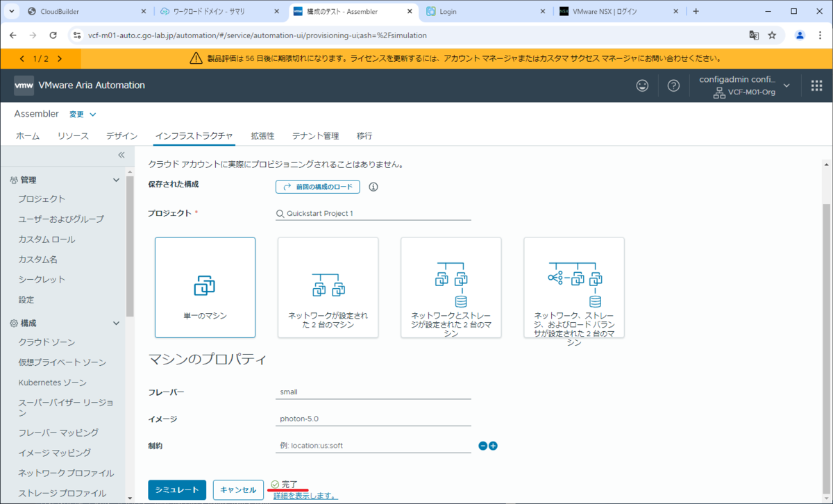Open フレーバー マッピング in sidebar
Screen dimensions: 833x504
[x=58, y=432]
